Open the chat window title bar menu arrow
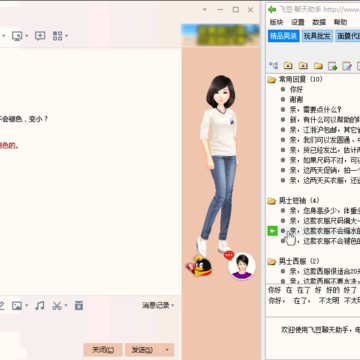This screenshot has height=360, width=360. tap(205, 10)
